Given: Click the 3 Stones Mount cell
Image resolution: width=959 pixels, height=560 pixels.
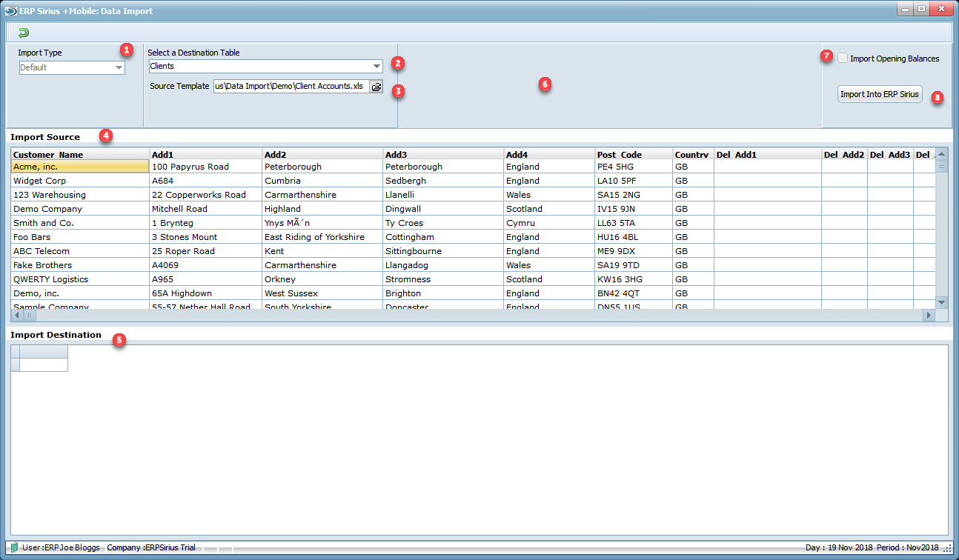Looking at the screenshot, I should pos(206,237).
